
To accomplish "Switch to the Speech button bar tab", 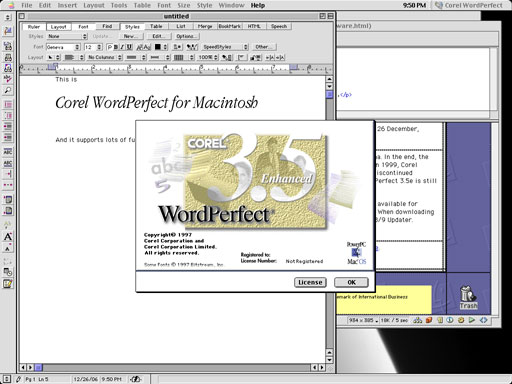I will pos(279,26).
